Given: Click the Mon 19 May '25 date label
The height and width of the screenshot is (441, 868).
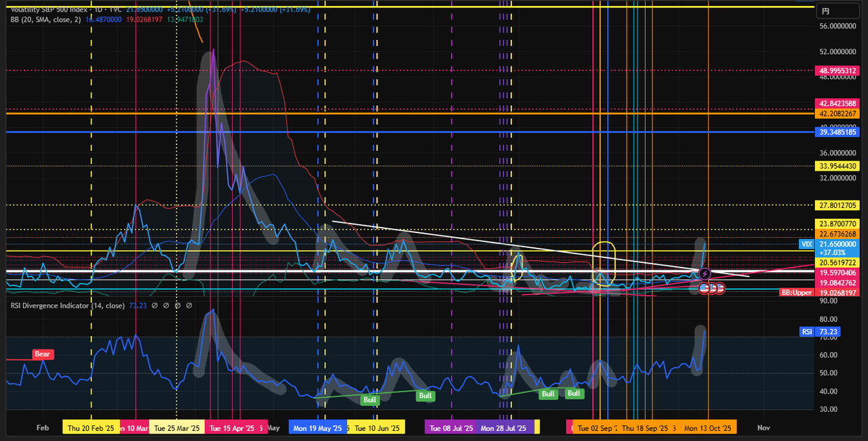Looking at the screenshot, I should pyautogui.click(x=317, y=428).
